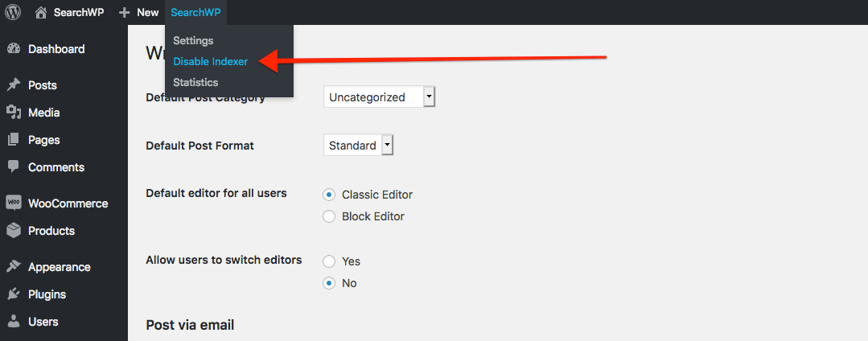Click Disable Indexer in SearchWP menu
Image resolution: width=868 pixels, height=341 pixels.
210,61
